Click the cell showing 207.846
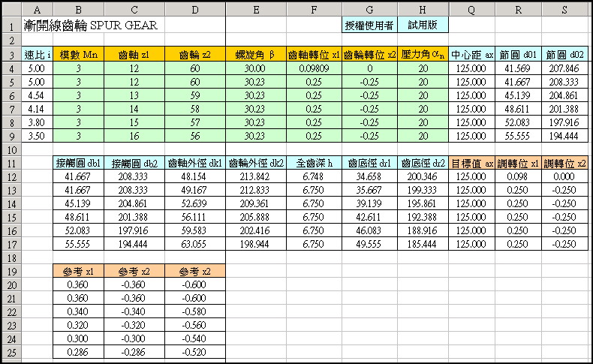 564,68
